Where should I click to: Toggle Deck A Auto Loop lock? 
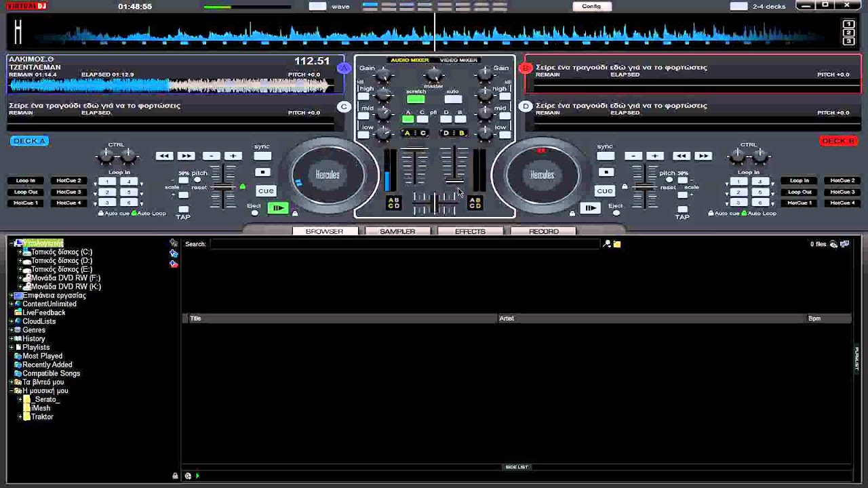pos(134,213)
